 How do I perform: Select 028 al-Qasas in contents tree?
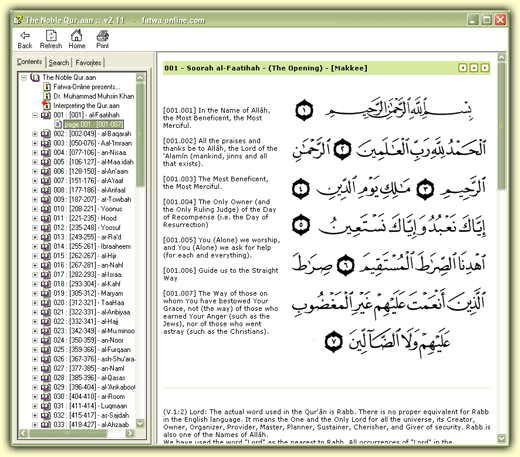(89, 378)
